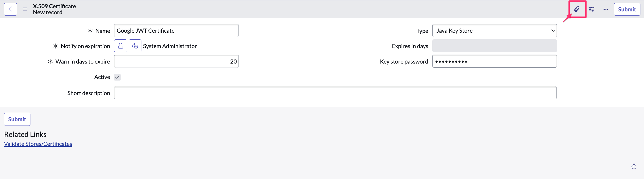Go back using the back arrow
Screen dimensions: 644x179
[x=10, y=9]
